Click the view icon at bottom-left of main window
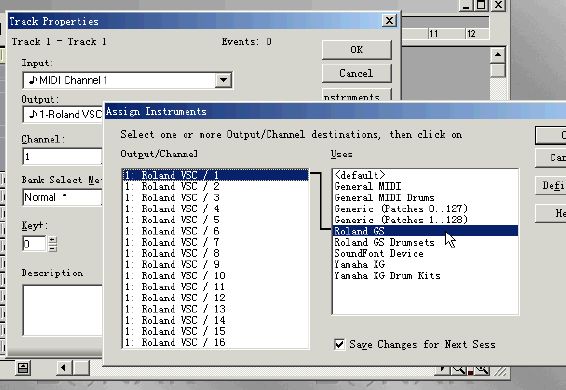 pos(23,368)
